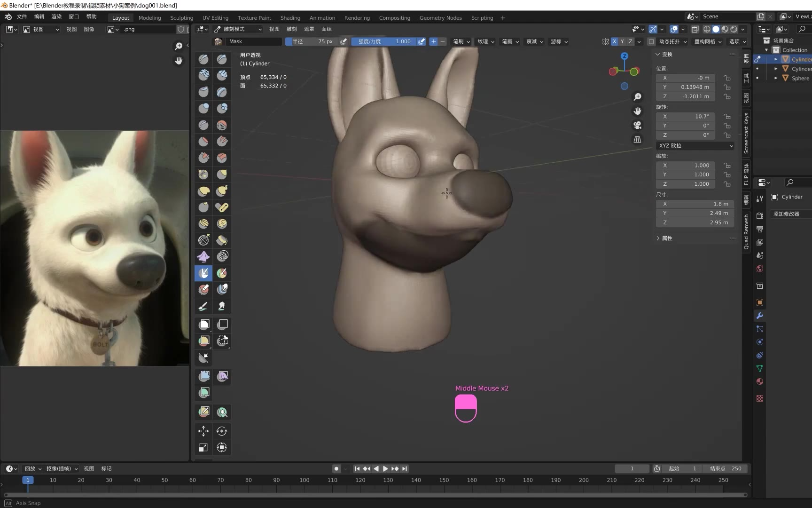Open the Material properties tab icon
Image resolution: width=812 pixels, height=508 pixels.
[760, 381]
